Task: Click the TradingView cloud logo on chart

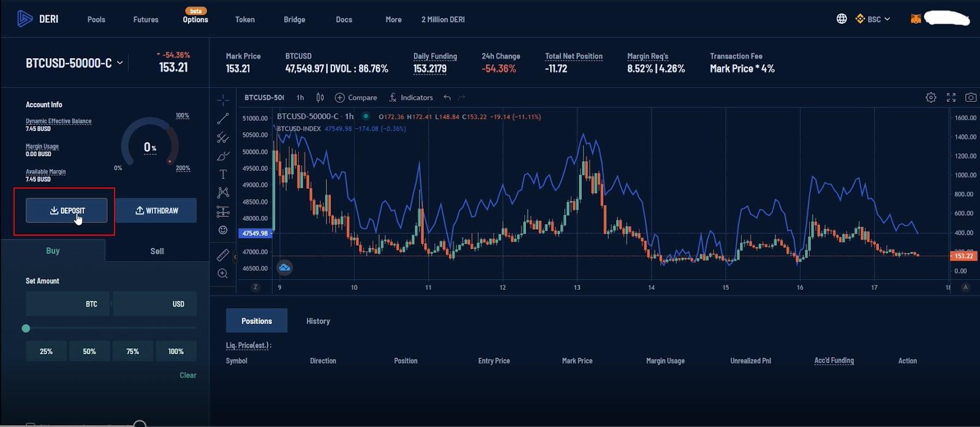Action: [x=284, y=267]
